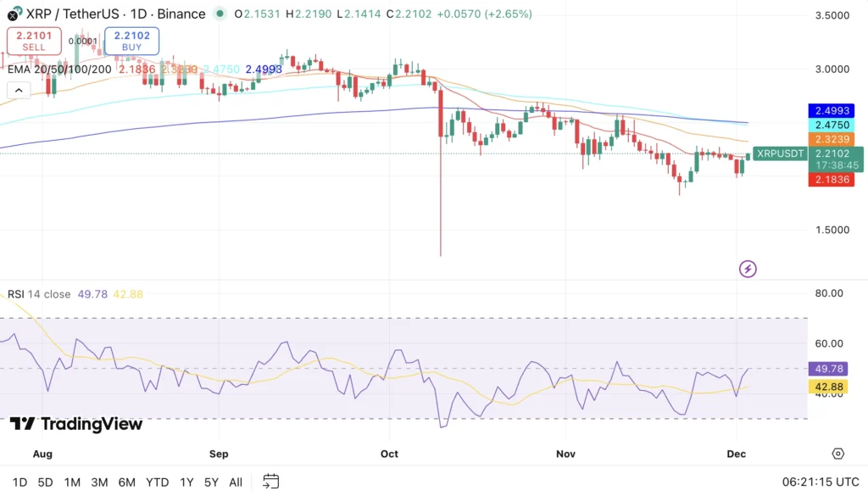Click the red 2.1836 EMA price tag
The height and width of the screenshot is (496, 868).
point(832,180)
